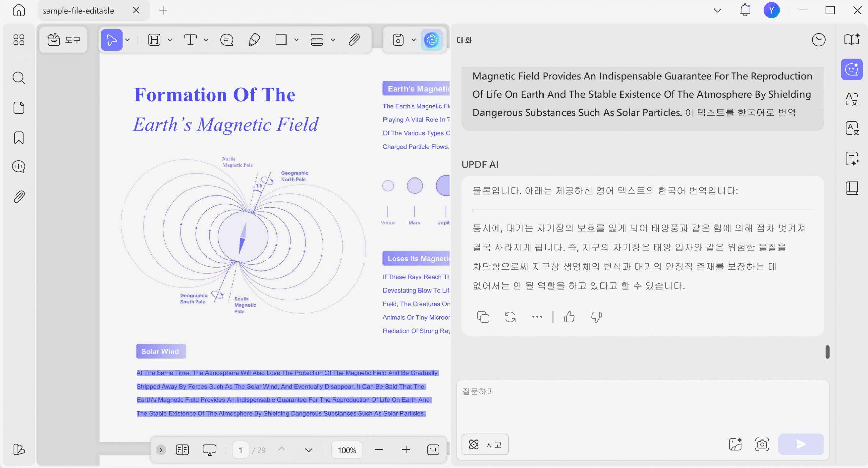Select the sample-file-editable tab
Image resolution: width=868 pixels, height=468 pixels.
coord(79,11)
